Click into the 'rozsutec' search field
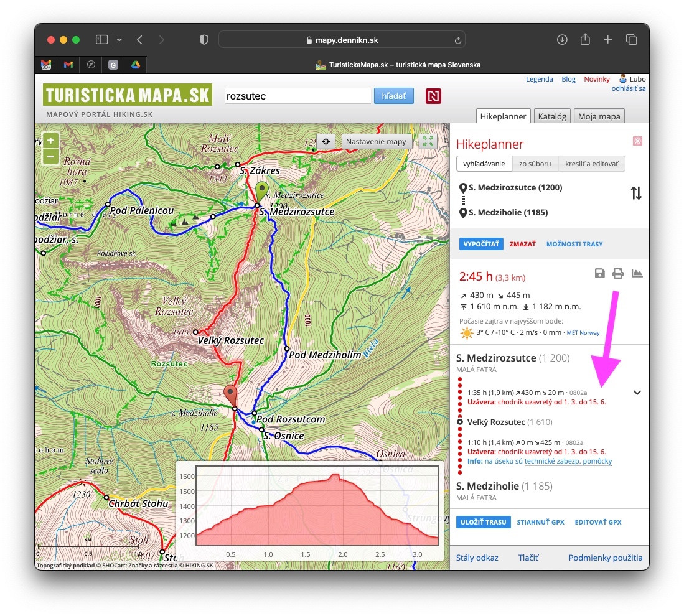The image size is (684, 616). pos(297,96)
